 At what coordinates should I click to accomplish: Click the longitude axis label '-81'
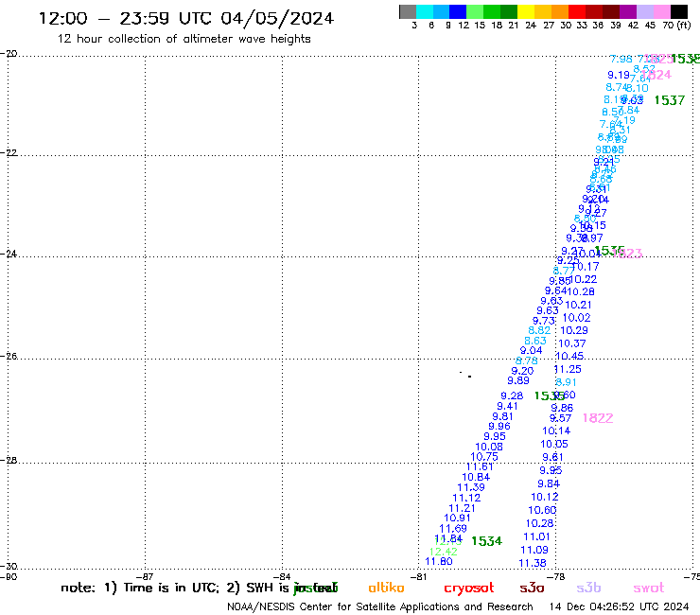click(x=419, y=576)
